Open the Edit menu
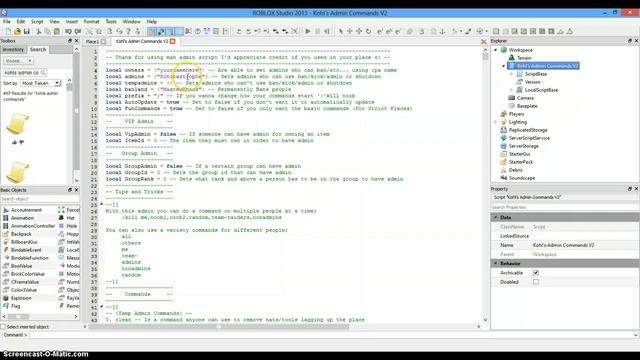This screenshot has width=640, height=360. tap(21, 22)
